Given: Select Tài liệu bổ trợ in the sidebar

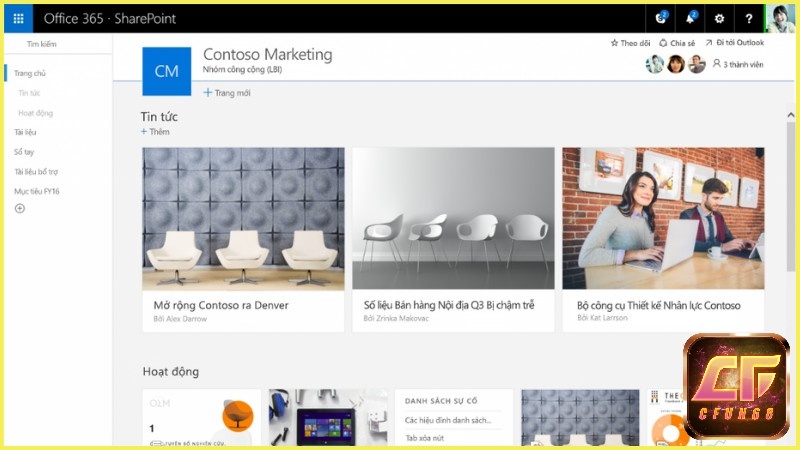Looking at the screenshot, I should (x=36, y=171).
